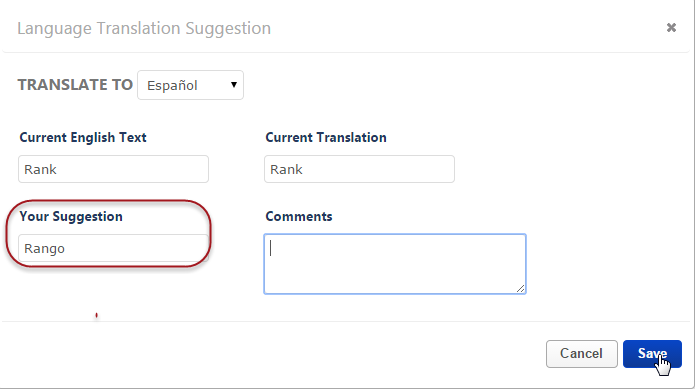Focus the Current English Text field

[x=113, y=169]
